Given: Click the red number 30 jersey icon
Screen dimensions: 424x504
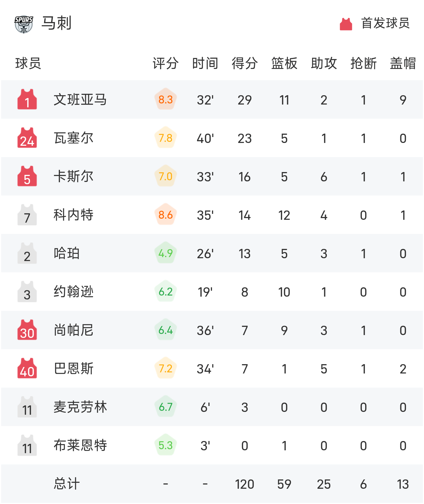Looking at the screenshot, I should click(x=27, y=330).
